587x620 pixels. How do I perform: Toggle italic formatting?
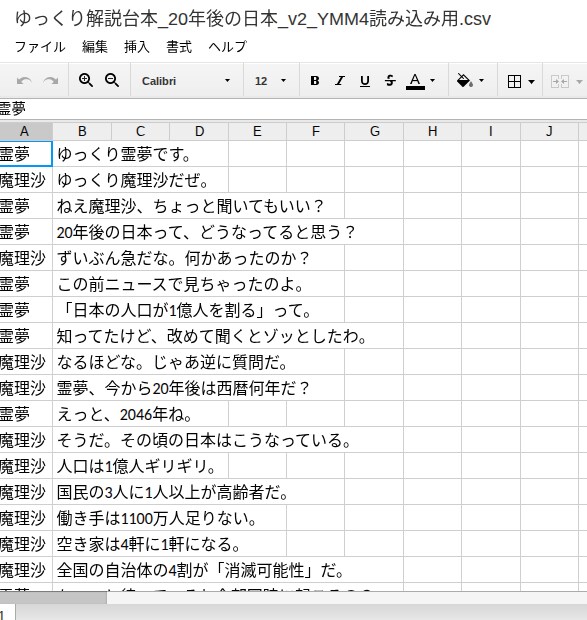coord(340,81)
